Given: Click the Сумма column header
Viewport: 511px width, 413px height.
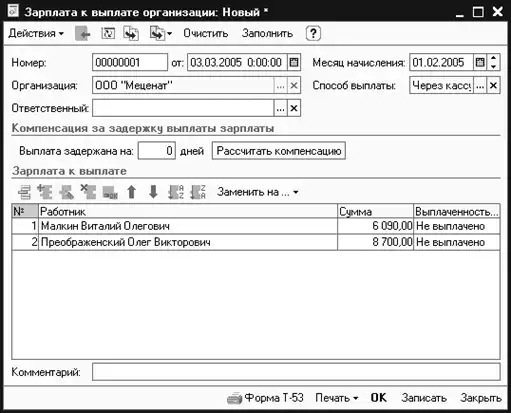Looking at the screenshot, I should pyautogui.click(x=375, y=211).
